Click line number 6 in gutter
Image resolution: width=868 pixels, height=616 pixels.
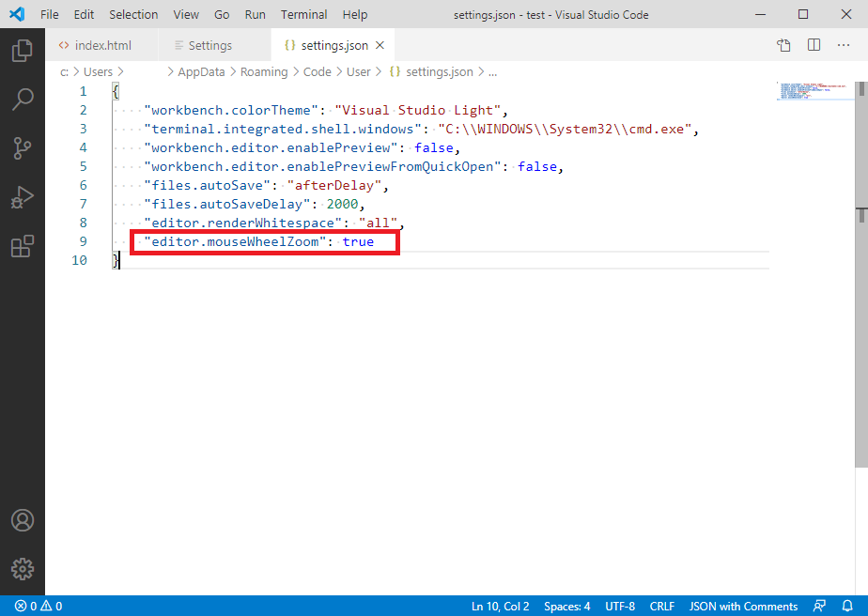(x=83, y=185)
